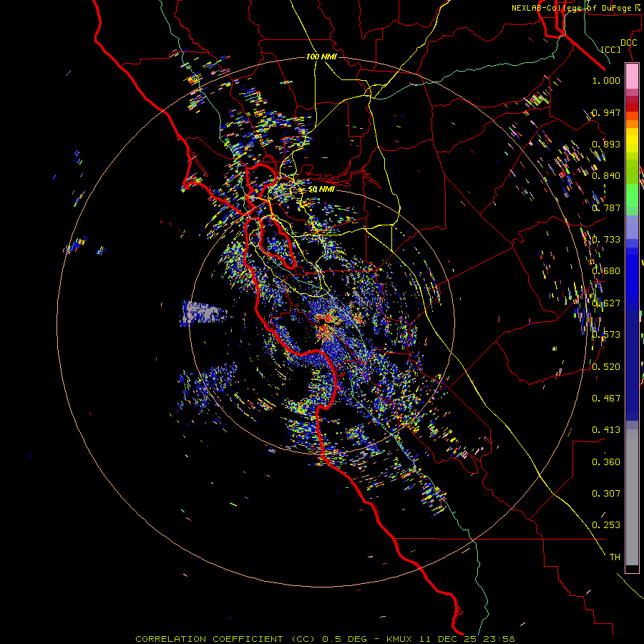
Task: Click the 11 DEC 25 date in the caption
Action: 449,639
